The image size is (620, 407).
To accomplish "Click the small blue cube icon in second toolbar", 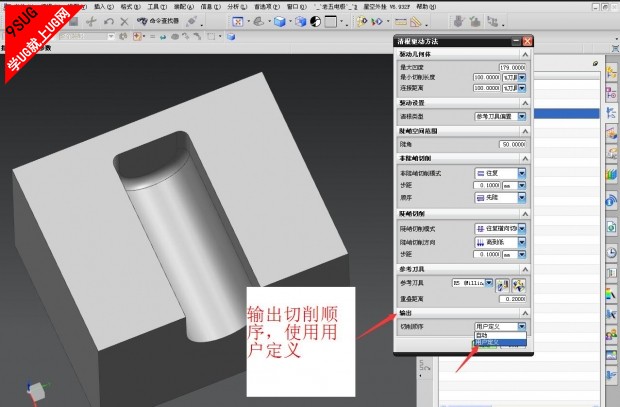I will click(x=231, y=37).
